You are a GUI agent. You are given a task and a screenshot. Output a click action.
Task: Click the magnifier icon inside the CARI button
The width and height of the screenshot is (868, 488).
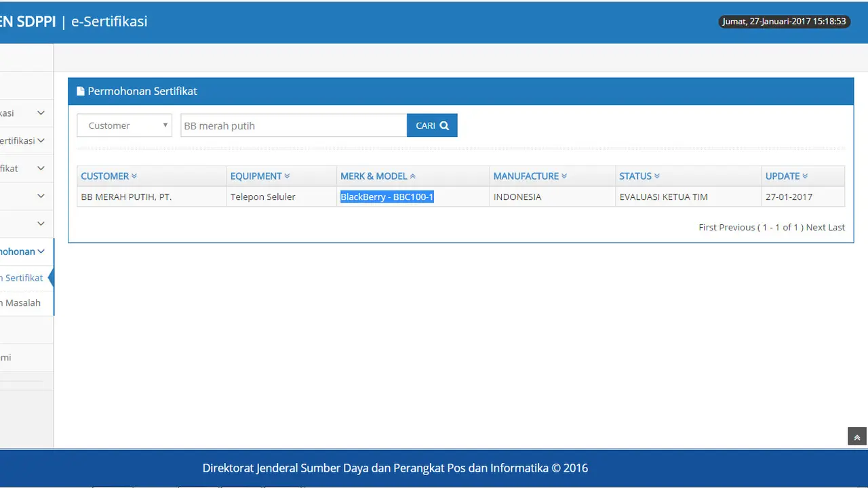coord(444,125)
